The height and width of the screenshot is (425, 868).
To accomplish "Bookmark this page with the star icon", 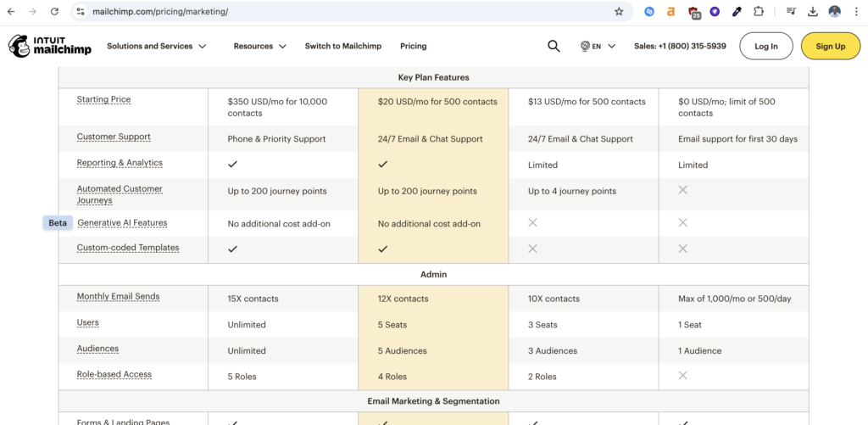I will point(619,12).
